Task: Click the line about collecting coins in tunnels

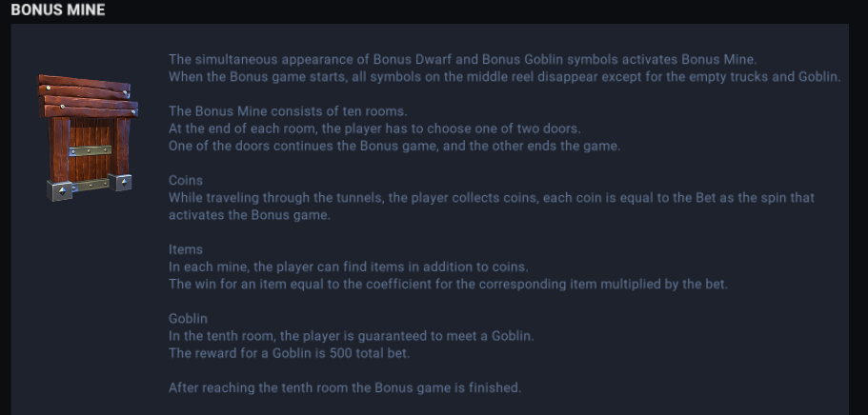Action: pyautogui.click(x=491, y=198)
